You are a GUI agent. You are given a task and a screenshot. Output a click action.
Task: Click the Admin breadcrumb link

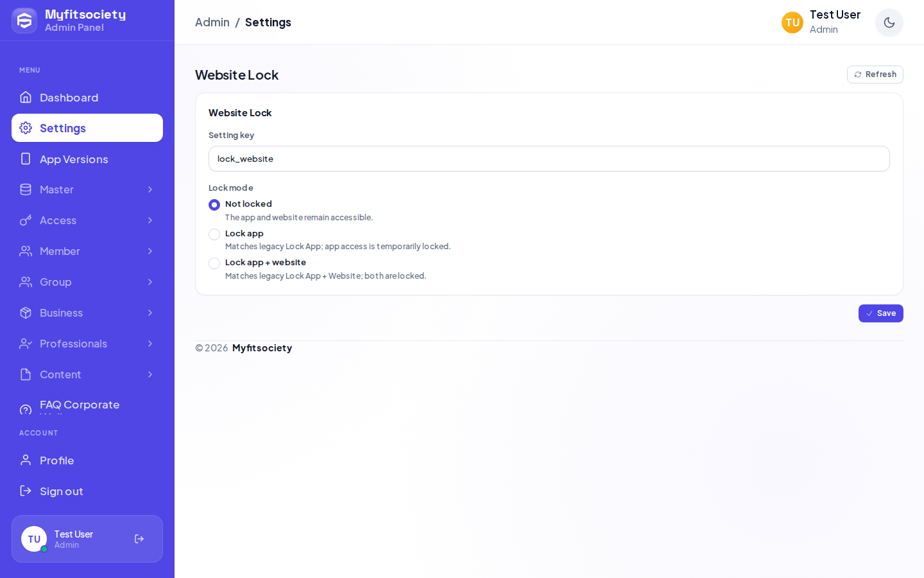pyautogui.click(x=212, y=22)
